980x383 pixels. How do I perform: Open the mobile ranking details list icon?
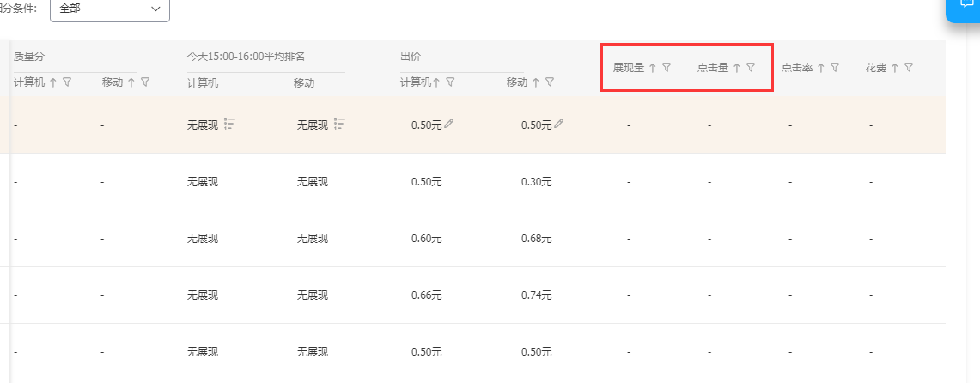tap(339, 124)
